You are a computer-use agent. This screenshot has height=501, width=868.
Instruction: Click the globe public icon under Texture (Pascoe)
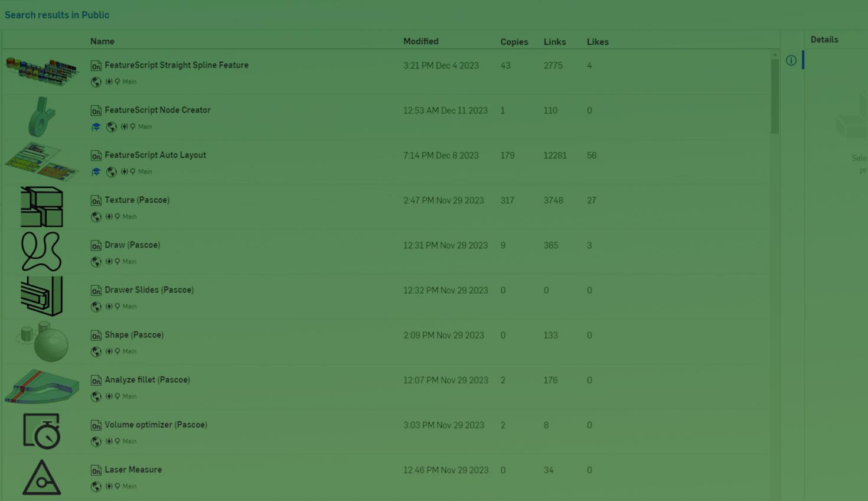96,217
